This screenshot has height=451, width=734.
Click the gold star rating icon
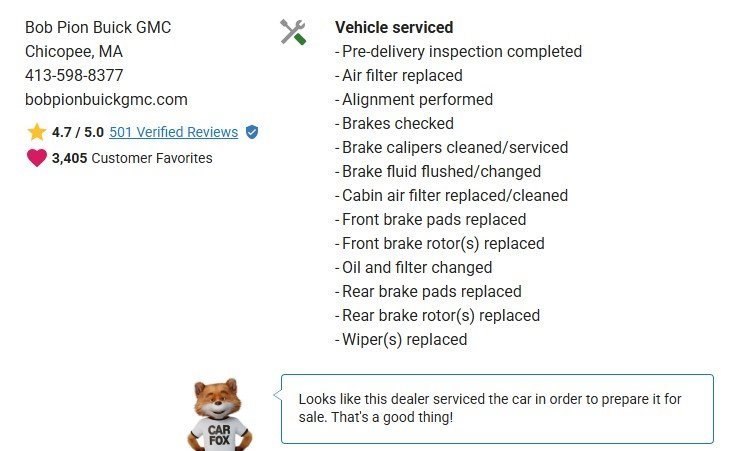pos(37,132)
